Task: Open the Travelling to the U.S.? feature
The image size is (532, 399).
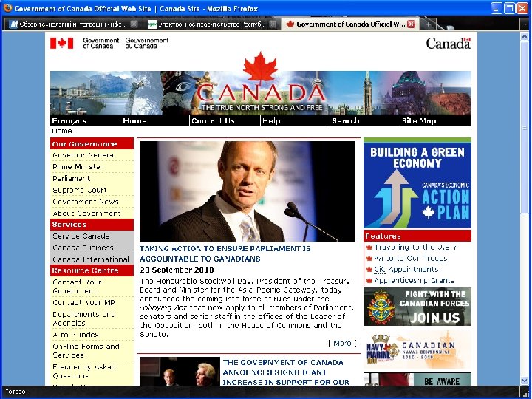Action: pos(415,248)
